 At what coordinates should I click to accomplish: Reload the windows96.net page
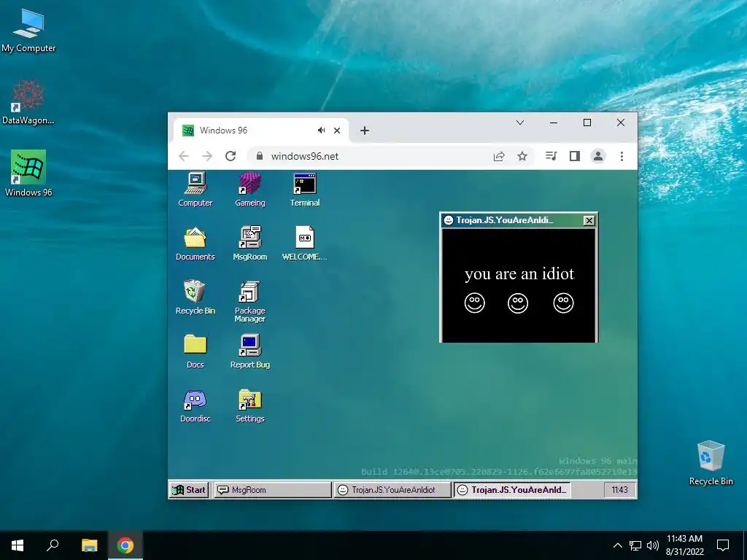coord(231,156)
